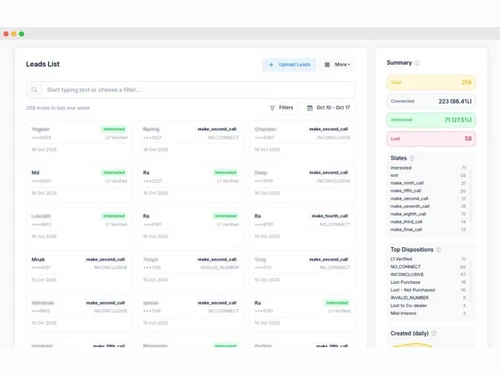This screenshot has width=500, height=375.
Task: Select Mild Interest disposition
Action: coord(428,313)
